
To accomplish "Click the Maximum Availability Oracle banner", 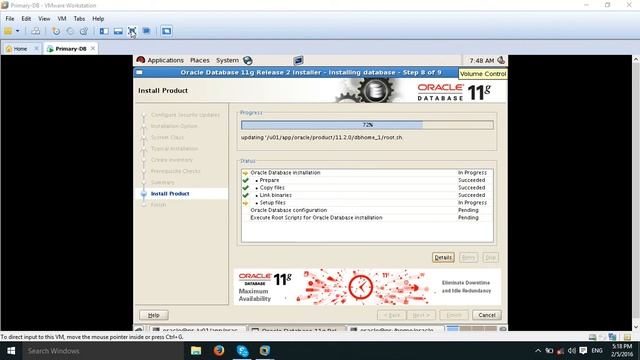I will click(x=367, y=287).
